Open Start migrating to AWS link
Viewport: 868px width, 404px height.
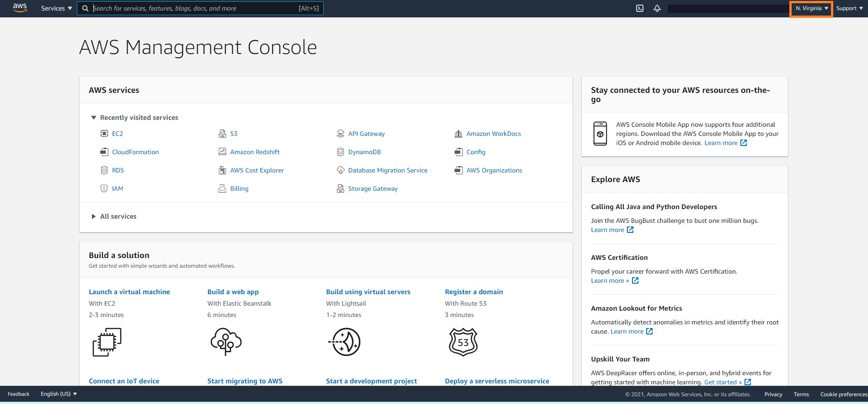(245, 381)
